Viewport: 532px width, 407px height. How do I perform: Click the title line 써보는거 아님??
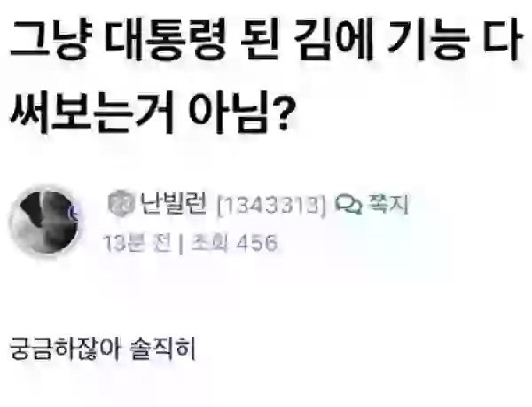[153, 111]
